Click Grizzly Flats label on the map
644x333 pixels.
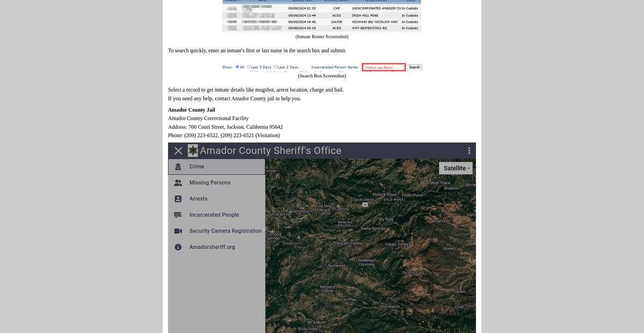click(413, 273)
